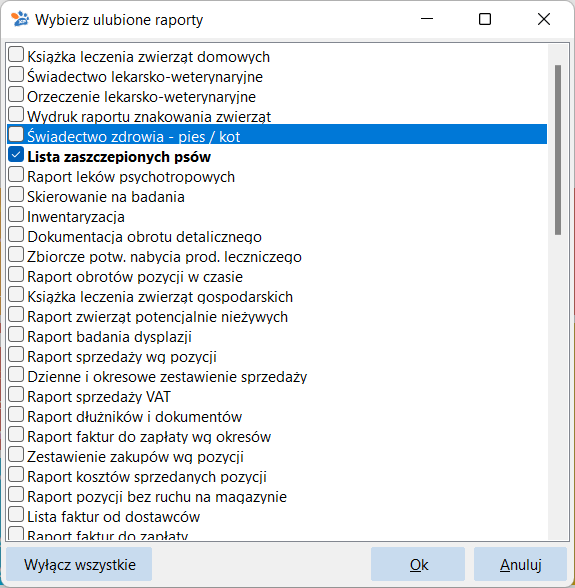
Task: Tick Orzeczenie lekarsko-weterynaryjne checkbox
Action: pos(16,94)
